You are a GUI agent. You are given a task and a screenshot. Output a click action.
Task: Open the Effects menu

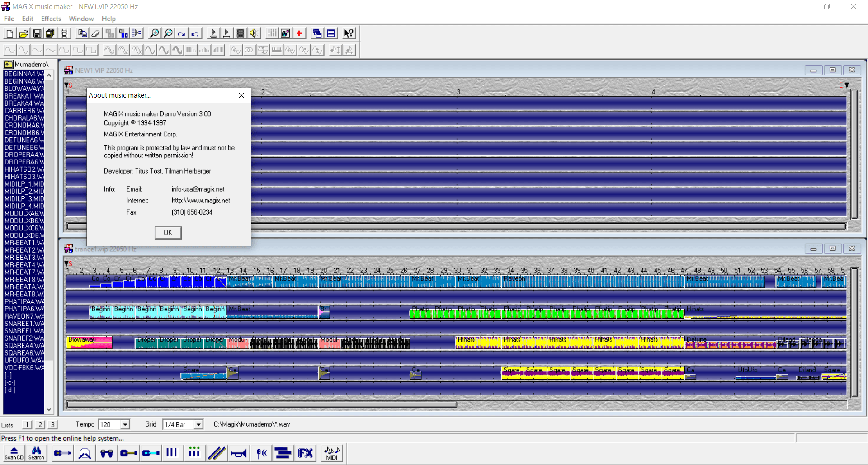pos(51,19)
